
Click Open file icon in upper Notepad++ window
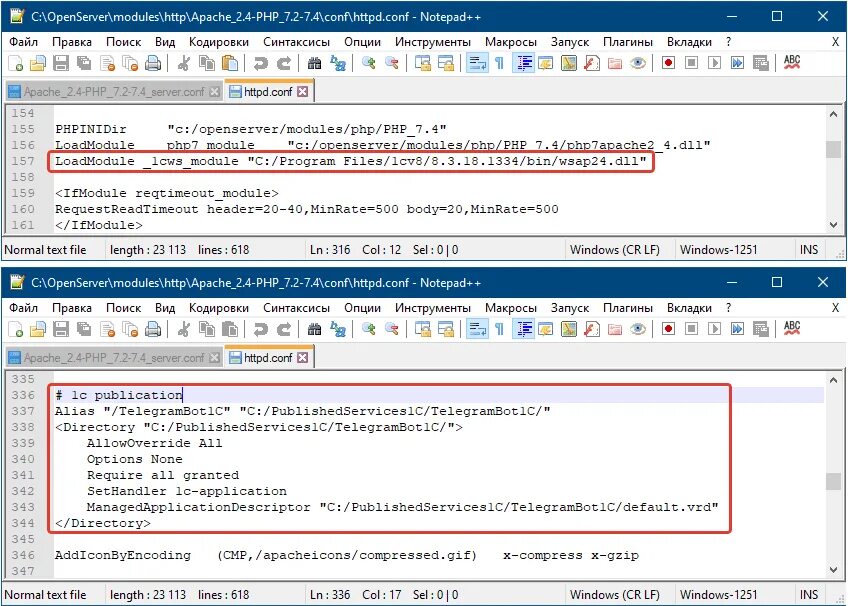tap(38, 64)
